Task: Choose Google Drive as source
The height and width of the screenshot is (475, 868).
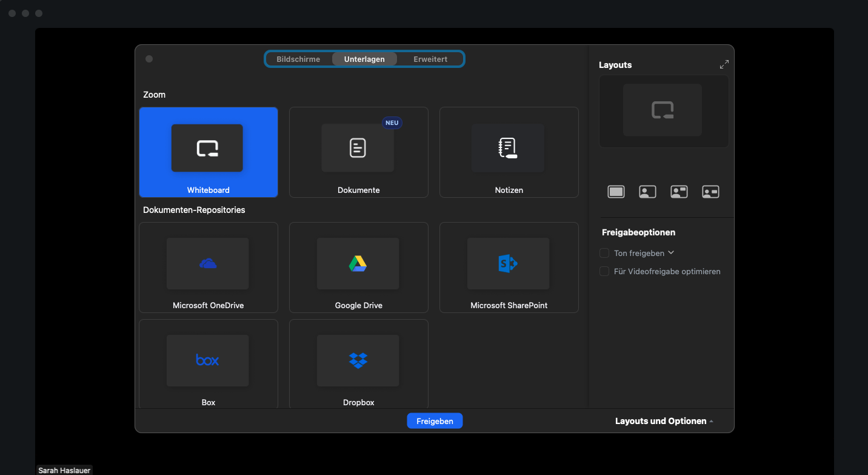Action: [x=358, y=268]
